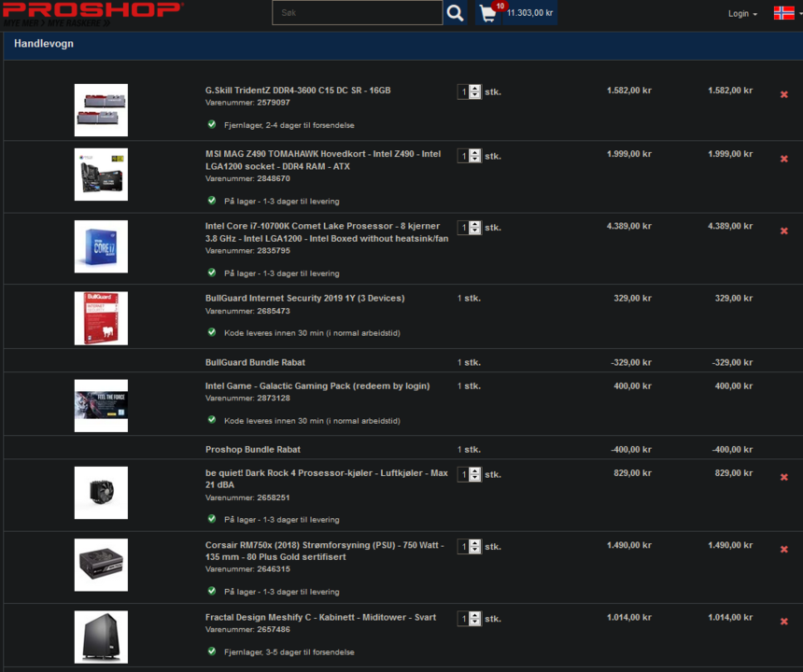Click Intel Core i7 box thumbnail
Viewport: 803px width, 672px height.
[x=101, y=246]
